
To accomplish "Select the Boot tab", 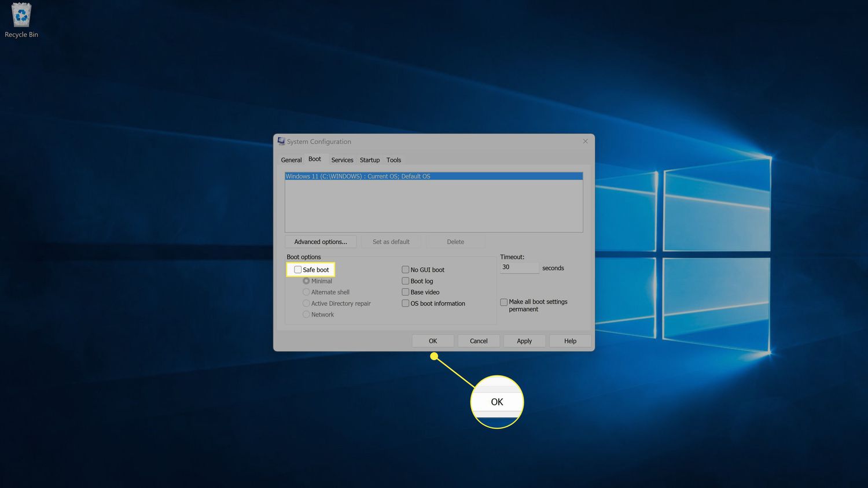I will (x=315, y=159).
